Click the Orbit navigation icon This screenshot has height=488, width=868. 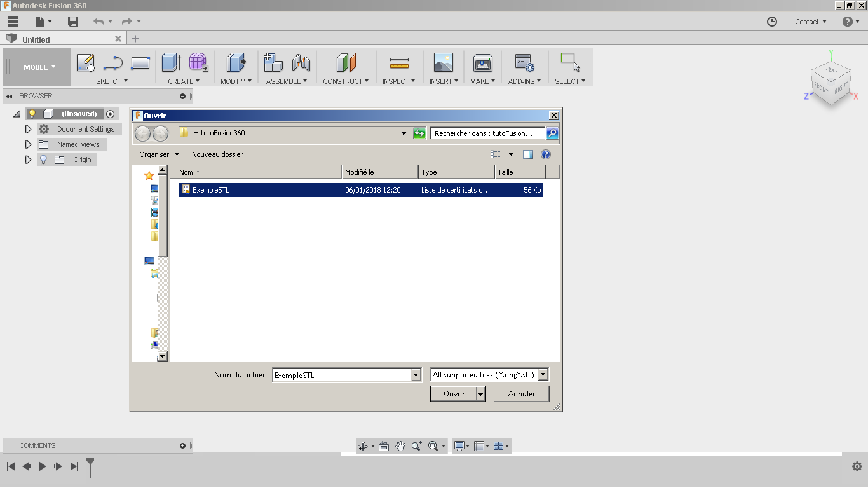pos(363,446)
